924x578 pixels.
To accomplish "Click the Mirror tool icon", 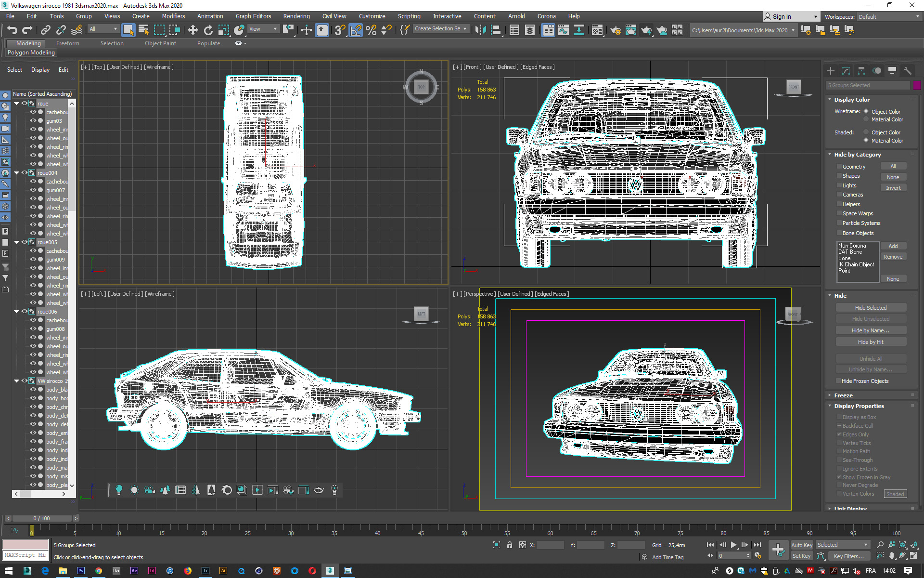I will [x=480, y=30].
